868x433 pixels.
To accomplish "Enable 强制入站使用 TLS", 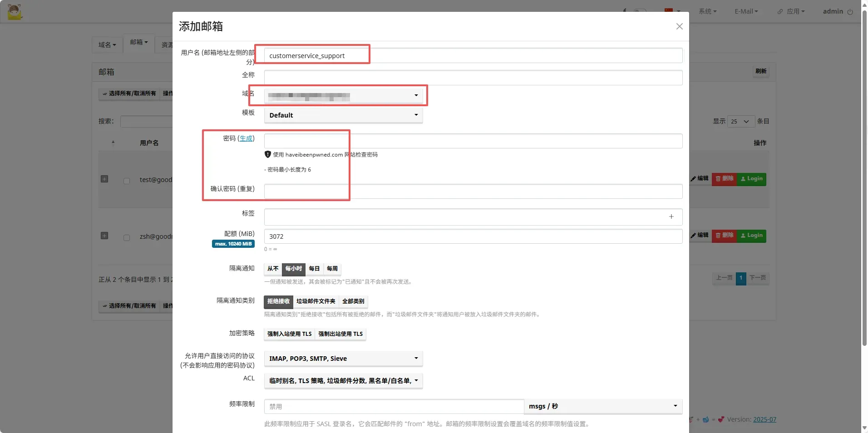I will (289, 334).
